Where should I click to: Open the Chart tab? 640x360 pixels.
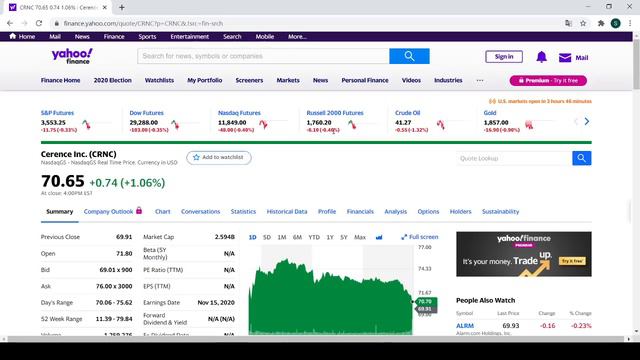162,211
